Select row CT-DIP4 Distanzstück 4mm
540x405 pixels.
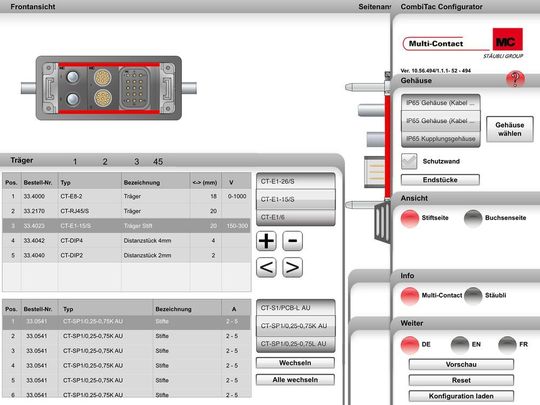click(127, 241)
